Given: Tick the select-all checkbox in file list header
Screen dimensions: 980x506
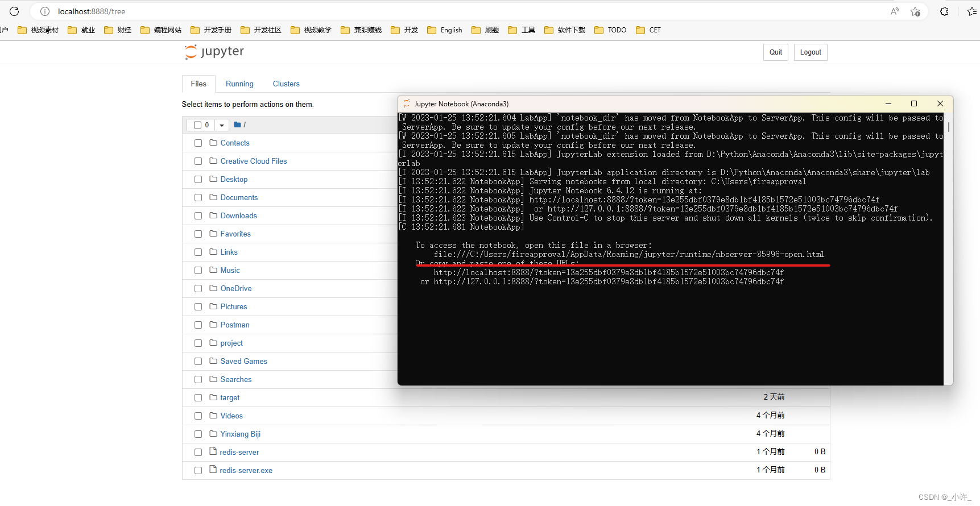Looking at the screenshot, I should pos(198,125).
